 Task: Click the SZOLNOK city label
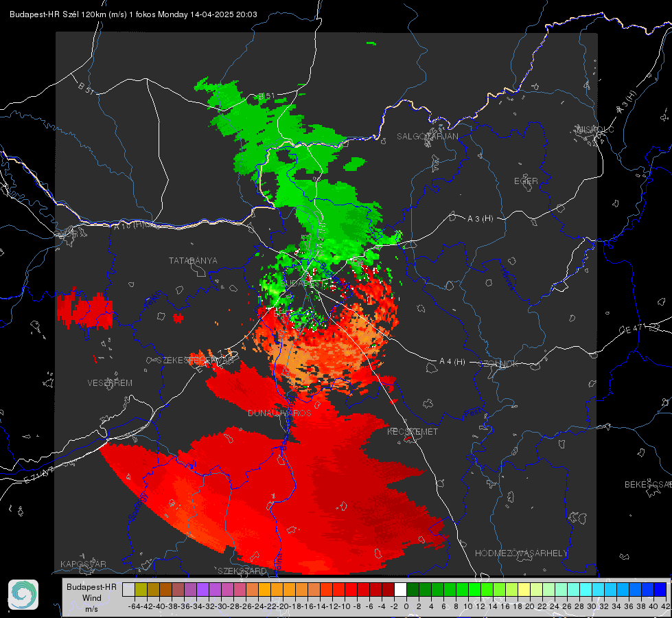498,364
